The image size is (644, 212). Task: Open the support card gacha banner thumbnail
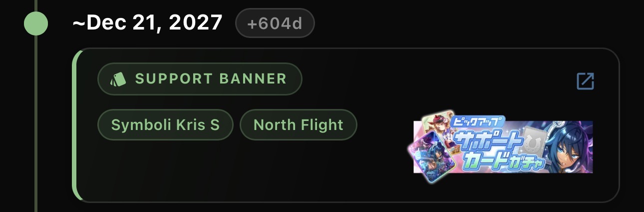pyautogui.click(x=503, y=146)
